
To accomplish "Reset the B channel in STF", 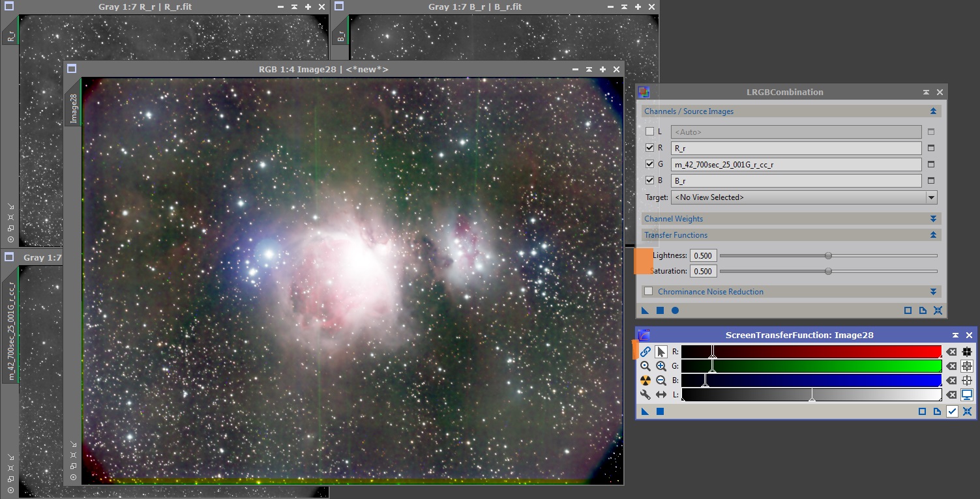I will [951, 380].
